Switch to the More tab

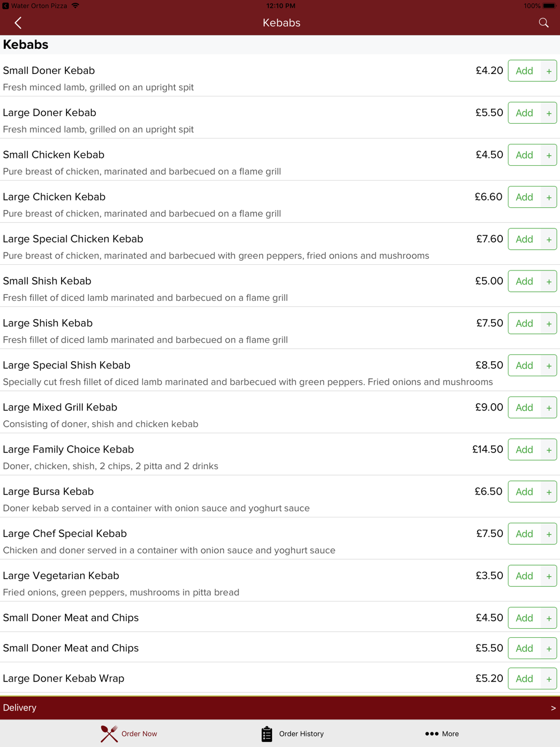[450, 734]
